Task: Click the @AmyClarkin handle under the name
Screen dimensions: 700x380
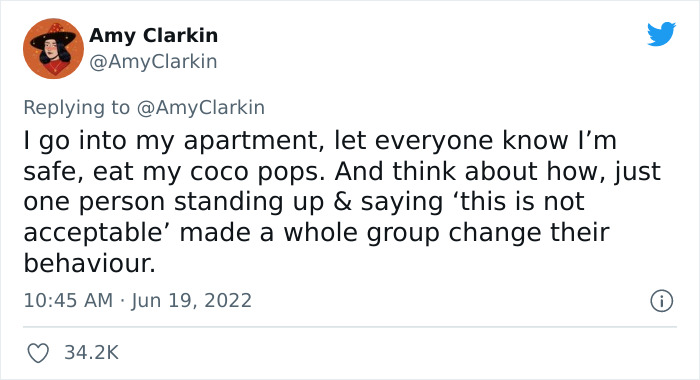Action: click(153, 62)
